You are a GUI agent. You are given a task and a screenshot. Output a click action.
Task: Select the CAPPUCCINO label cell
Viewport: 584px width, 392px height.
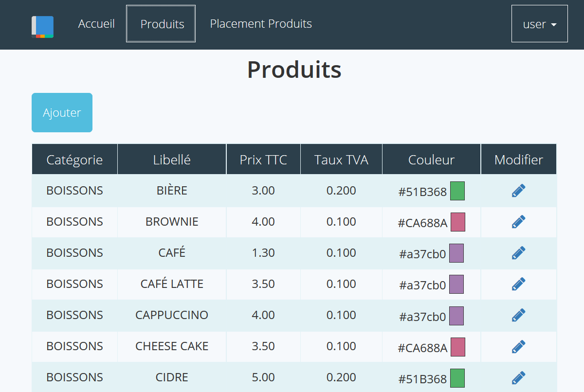(x=172, y=315)
